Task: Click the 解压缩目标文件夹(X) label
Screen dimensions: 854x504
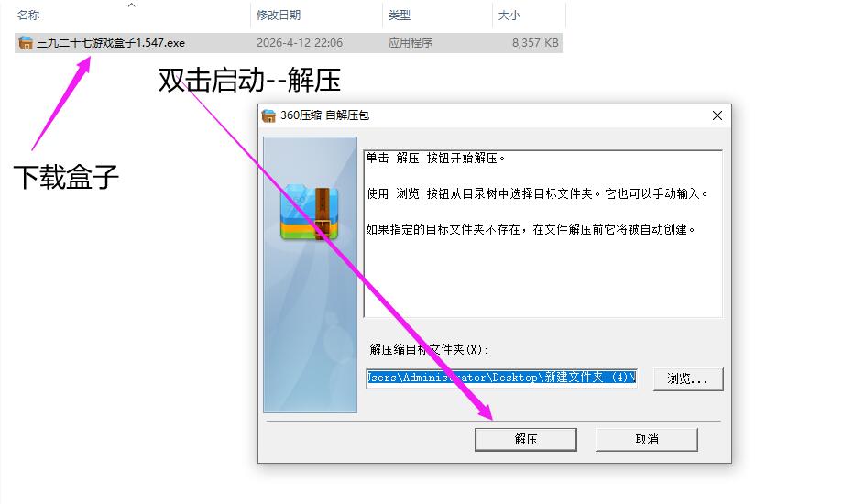Action: point(429,350)
